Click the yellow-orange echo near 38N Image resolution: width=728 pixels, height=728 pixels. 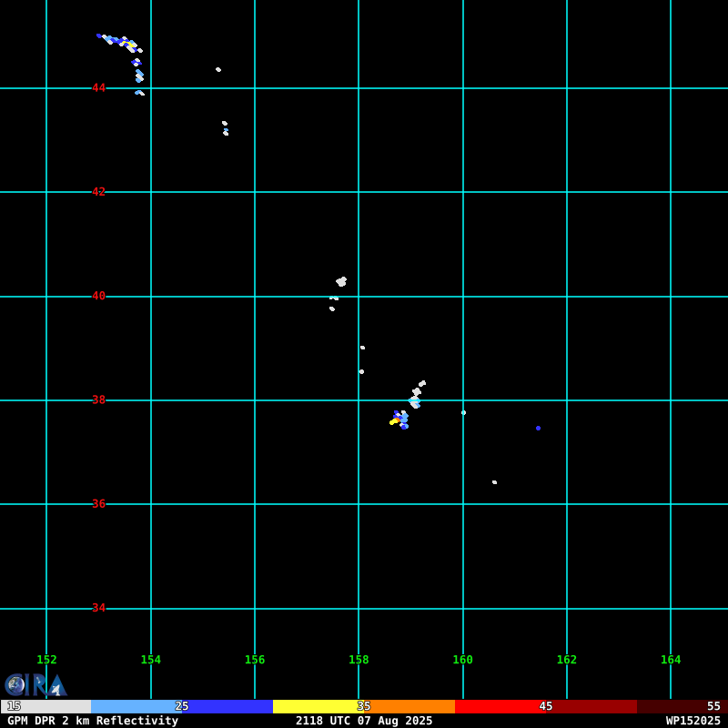point(395,421)
